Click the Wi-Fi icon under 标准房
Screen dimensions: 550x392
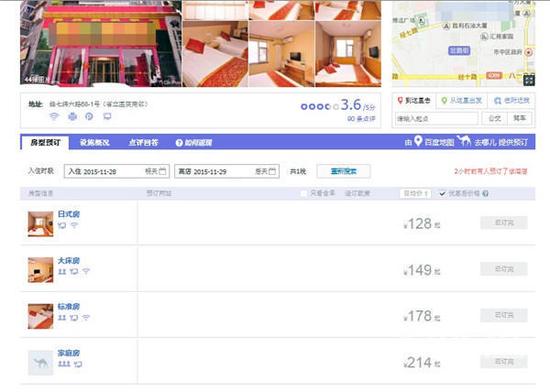[x=86, y=318]
